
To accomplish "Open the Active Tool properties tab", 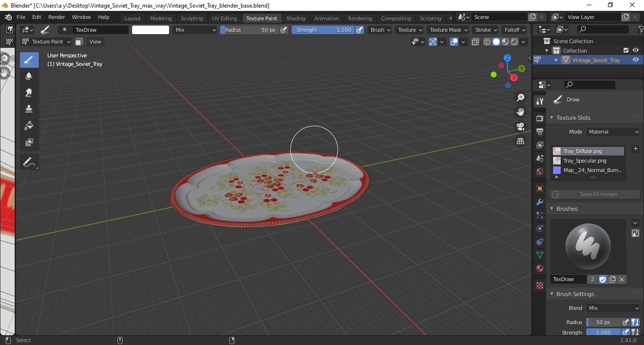I will click(x=539, y=101).
